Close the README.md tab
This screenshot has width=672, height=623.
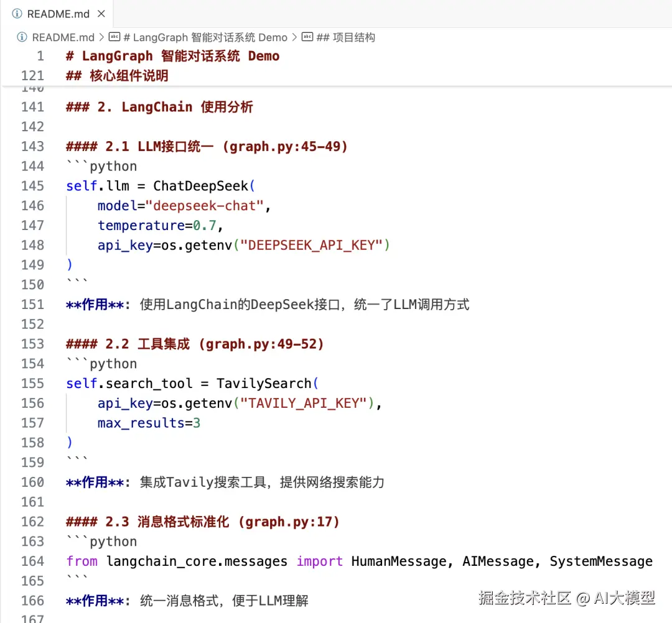(101, 14)
